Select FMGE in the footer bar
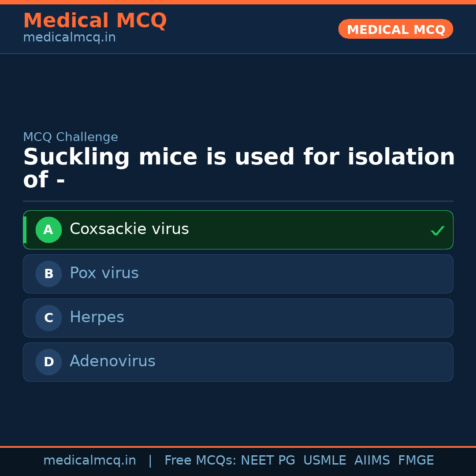Viewport: 476px width, 476px height. point(416,461)
